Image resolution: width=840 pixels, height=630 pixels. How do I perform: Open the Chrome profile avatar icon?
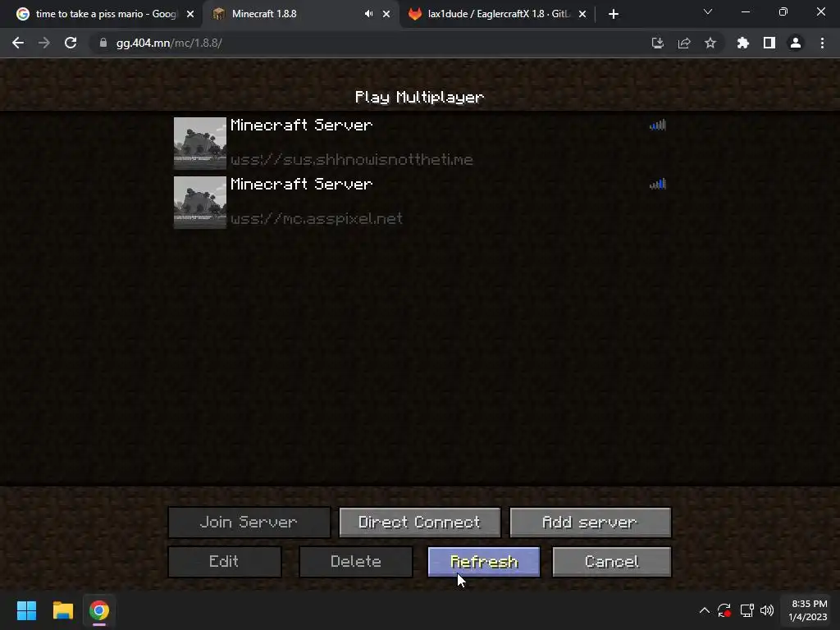(x=796, y=43)
